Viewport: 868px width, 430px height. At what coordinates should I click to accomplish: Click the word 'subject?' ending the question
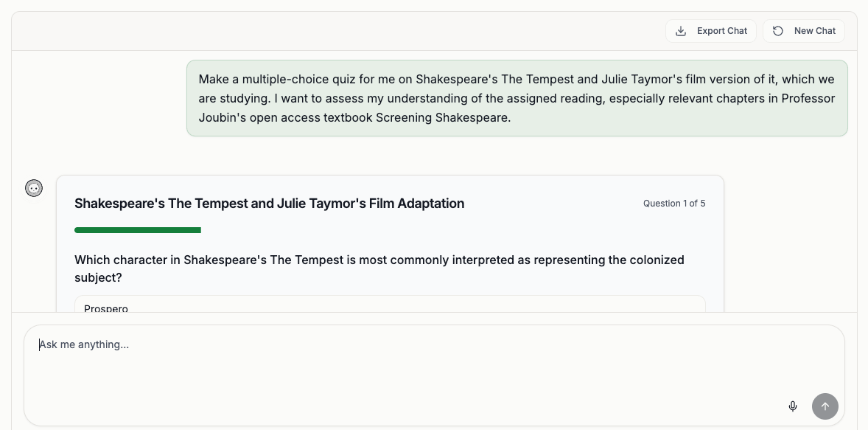tap(99, 277)
